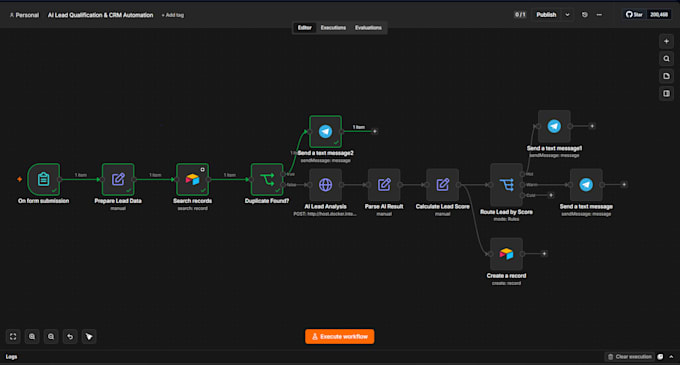Click the Add tag link
The height and width of the screenshot is (365, 680).
pos(173,15)
